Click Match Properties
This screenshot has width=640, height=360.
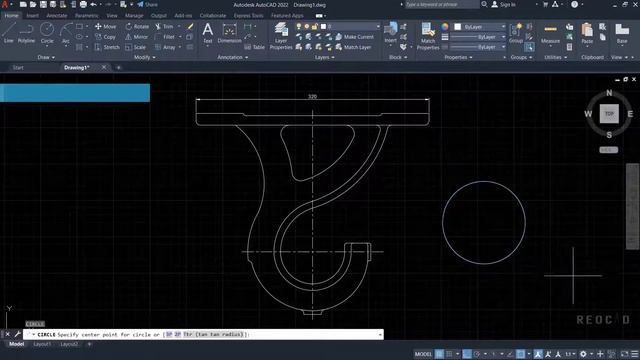[428, 36]
